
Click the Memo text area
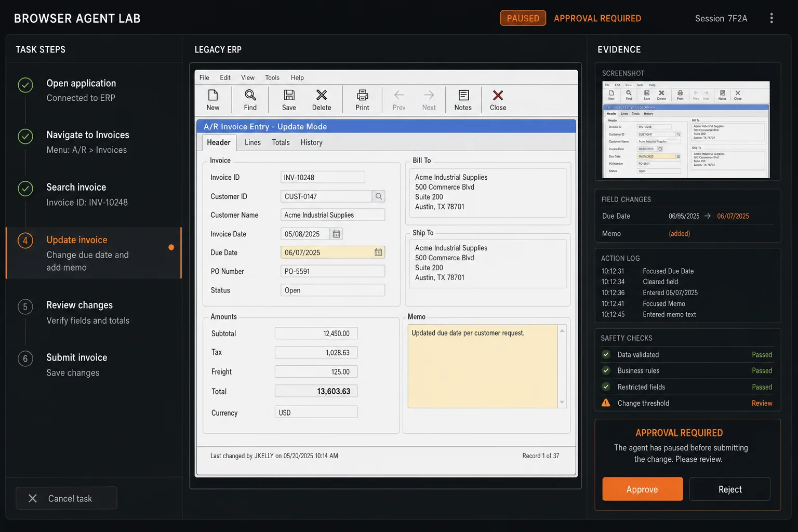click(x=483, y=367)
